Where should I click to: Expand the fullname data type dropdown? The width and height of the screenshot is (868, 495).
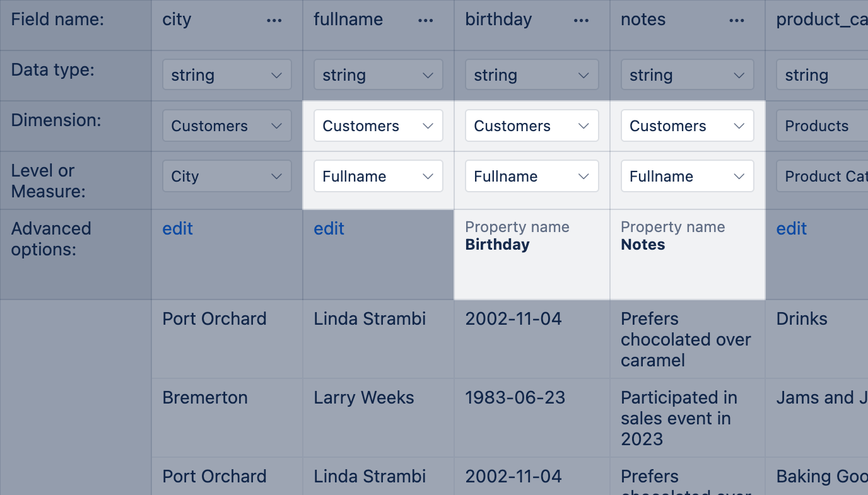378,75
